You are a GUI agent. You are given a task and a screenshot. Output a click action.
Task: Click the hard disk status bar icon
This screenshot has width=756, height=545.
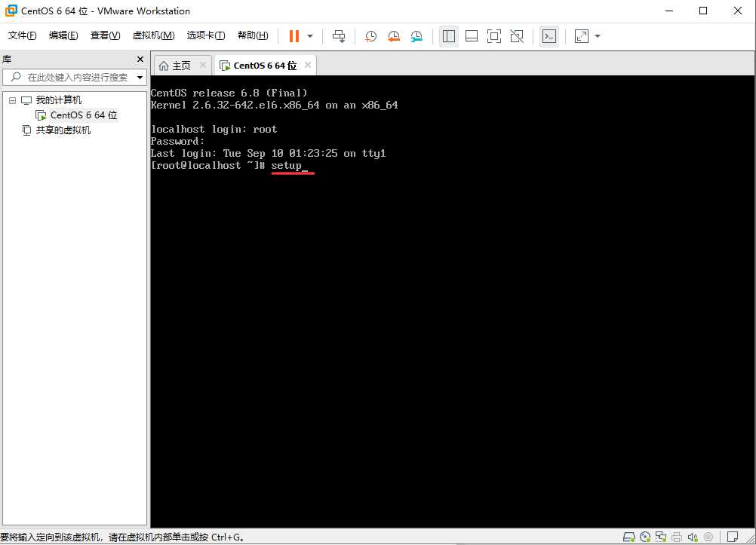pyautogui.click(x=628, y=537)
